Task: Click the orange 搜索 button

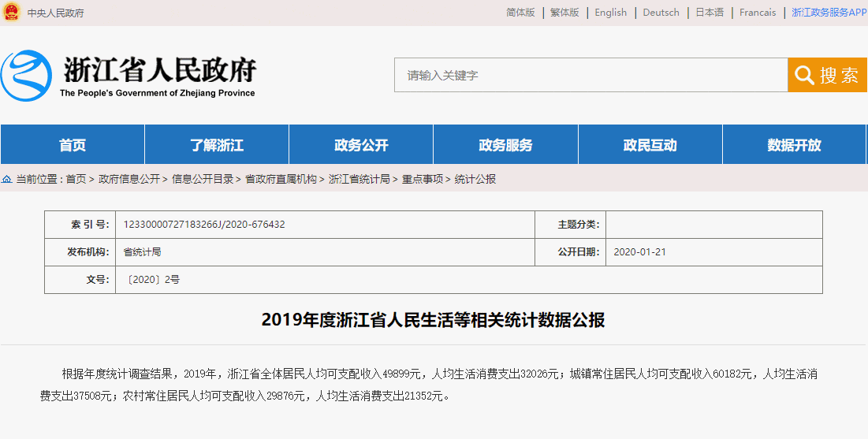Action: [x=828, y=75]
